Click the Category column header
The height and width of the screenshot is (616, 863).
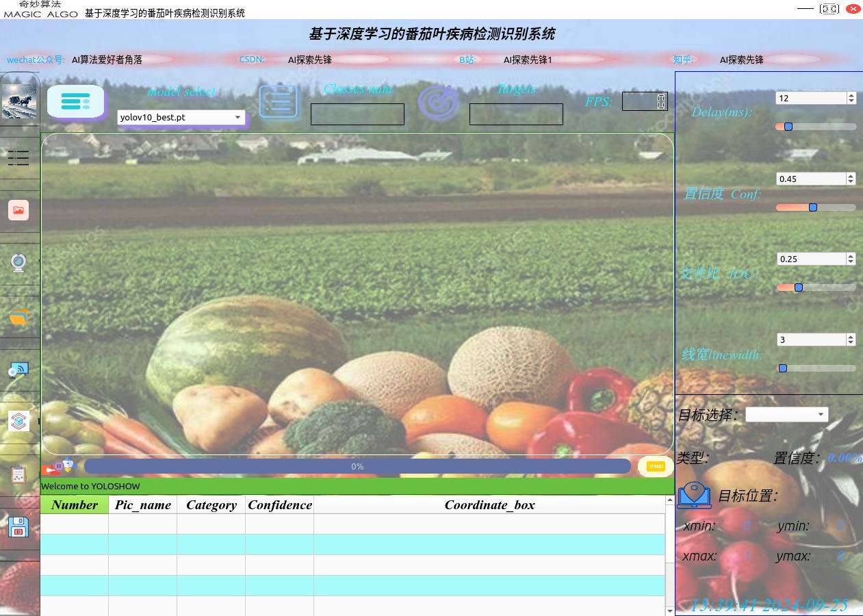click(211, 505)
